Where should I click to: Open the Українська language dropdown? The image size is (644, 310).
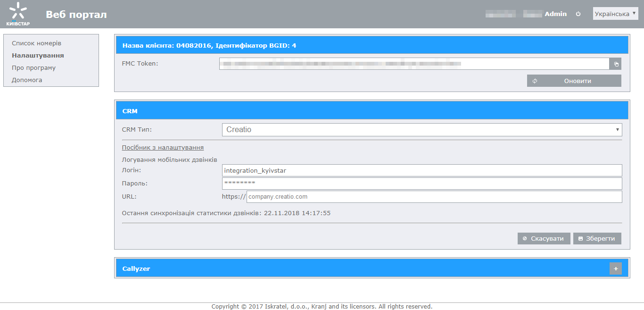click(616, 14)
